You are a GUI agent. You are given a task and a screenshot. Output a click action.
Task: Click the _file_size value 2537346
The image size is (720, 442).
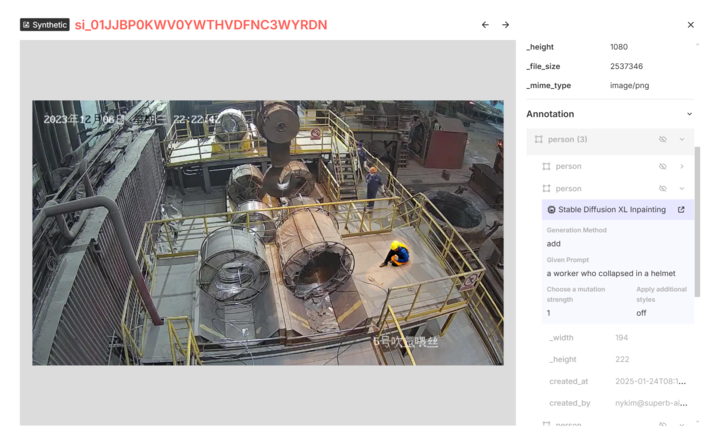626,66
